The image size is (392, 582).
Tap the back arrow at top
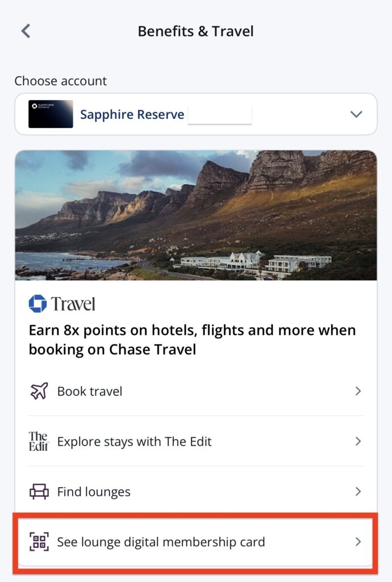tap(26, 31)
